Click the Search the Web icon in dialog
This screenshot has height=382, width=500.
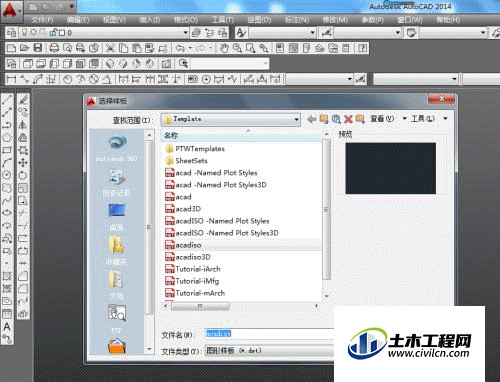click(336, 119)
